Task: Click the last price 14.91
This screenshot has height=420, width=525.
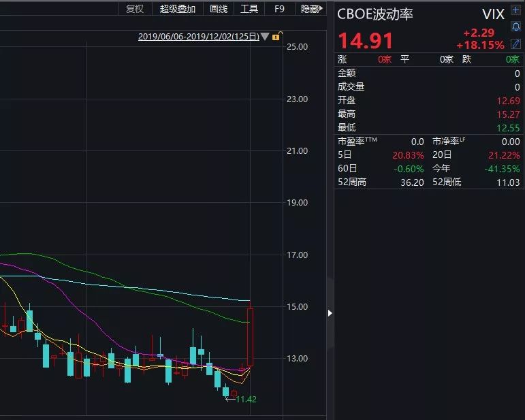Action: click(365, 40)
